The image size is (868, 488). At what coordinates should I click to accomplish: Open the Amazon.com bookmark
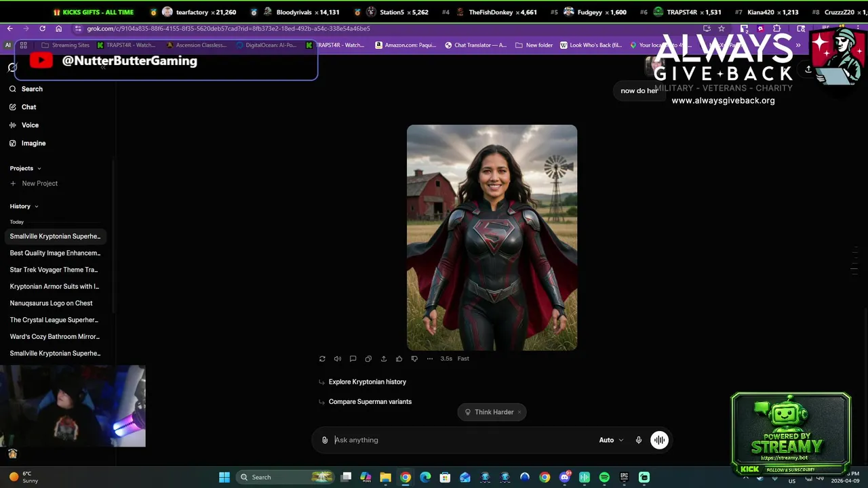click(406, 45)
